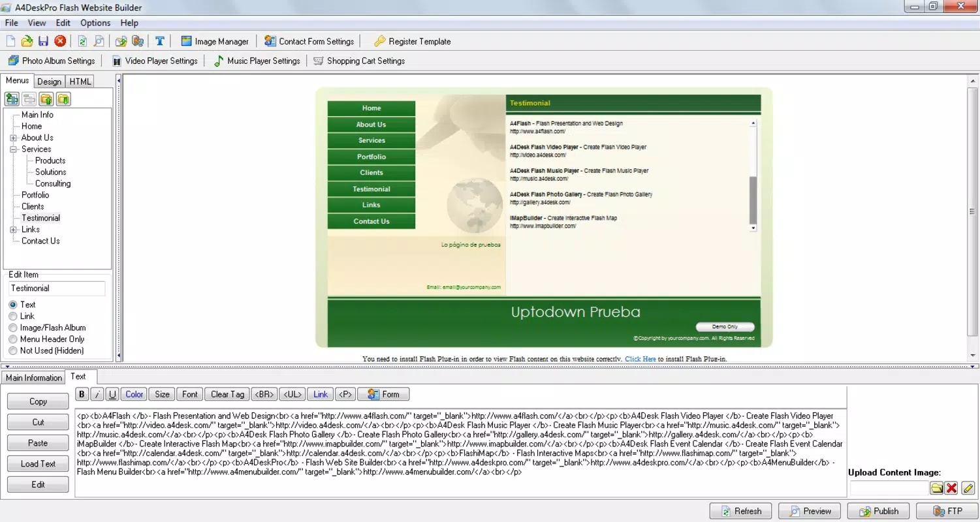Click the publish folder arrow icon
The height and width of the screenshot is (522, 980).
pyautogui.click(x=121, y=41)
